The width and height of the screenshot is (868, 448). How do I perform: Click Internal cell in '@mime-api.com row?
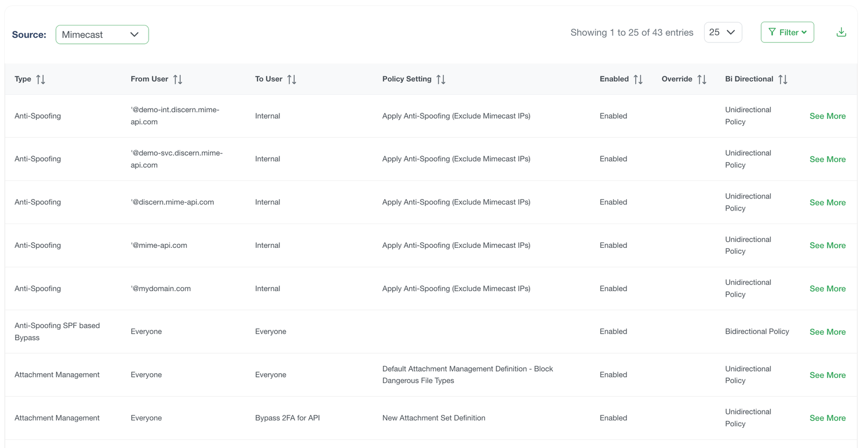click(x=267, y=245)
